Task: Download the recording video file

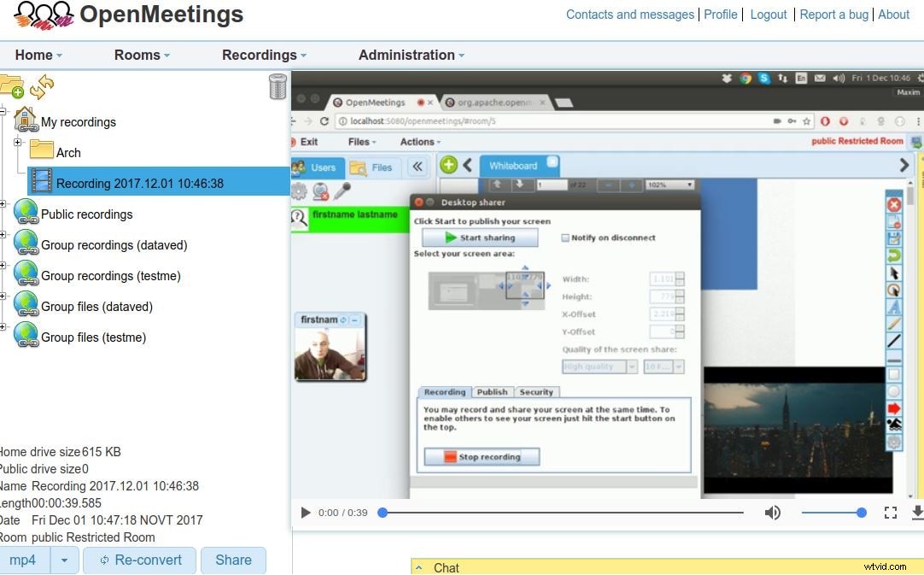Action: (x=916, y=513)
